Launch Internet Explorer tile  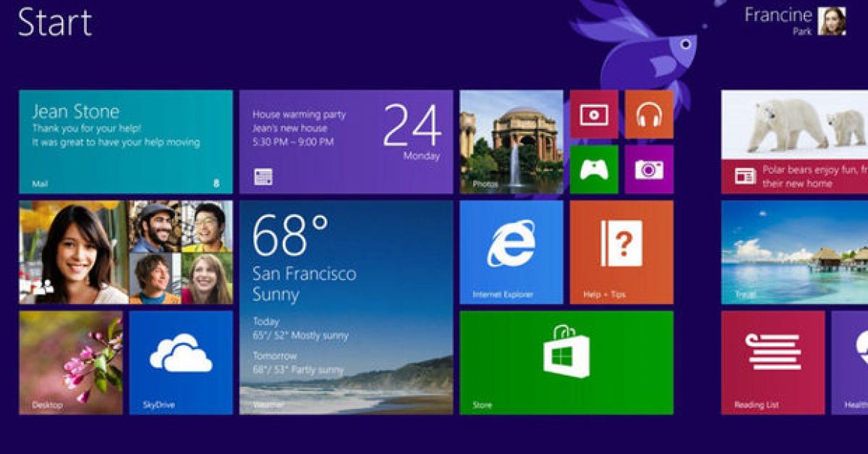coord(511,252)
